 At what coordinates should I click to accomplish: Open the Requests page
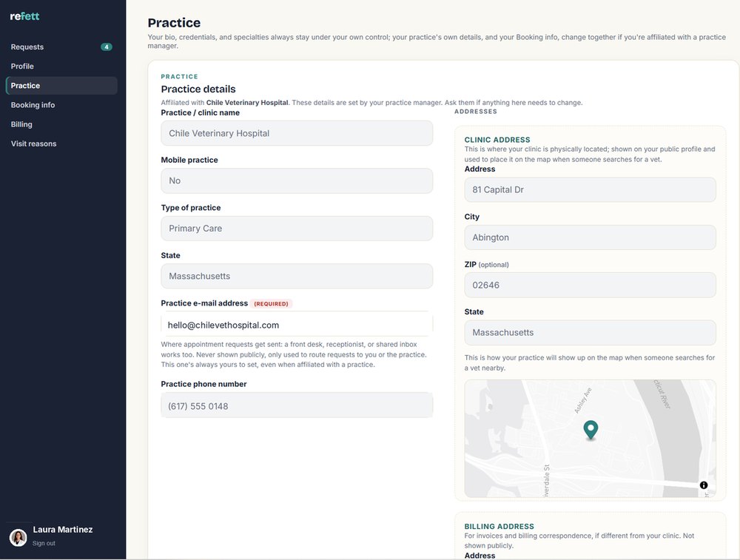tap(61, 47)
